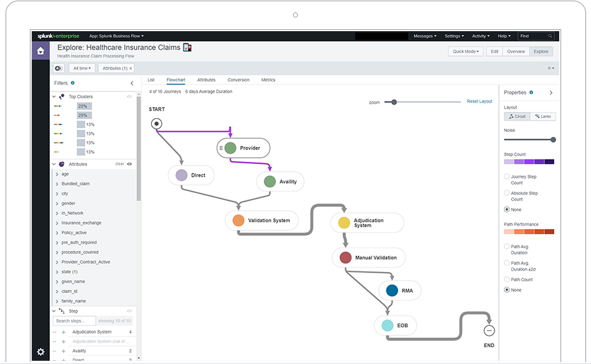Open App: Splunk Business Flow dropdown
This screenshot has width=591, height=364.
tap(116, 36)
